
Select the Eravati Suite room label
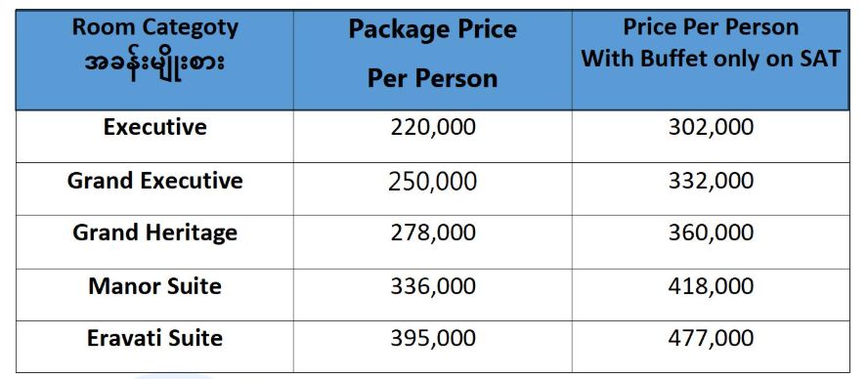155,338
